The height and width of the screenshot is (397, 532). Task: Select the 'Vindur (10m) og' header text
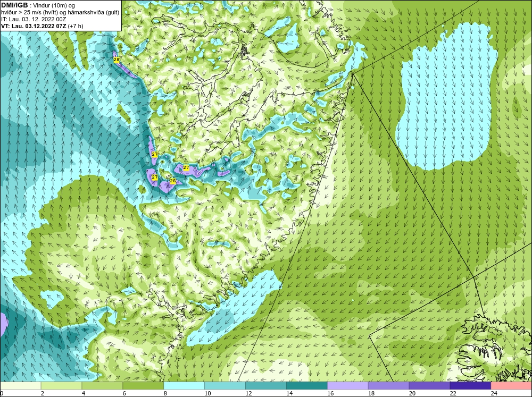(54, 5)
